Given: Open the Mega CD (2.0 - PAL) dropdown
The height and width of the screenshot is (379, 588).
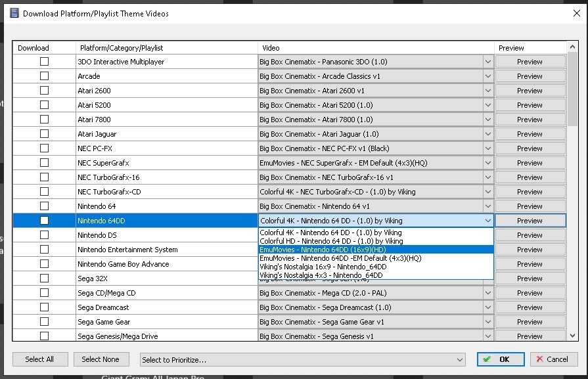Looking at the screenshot, I should 488,293.
